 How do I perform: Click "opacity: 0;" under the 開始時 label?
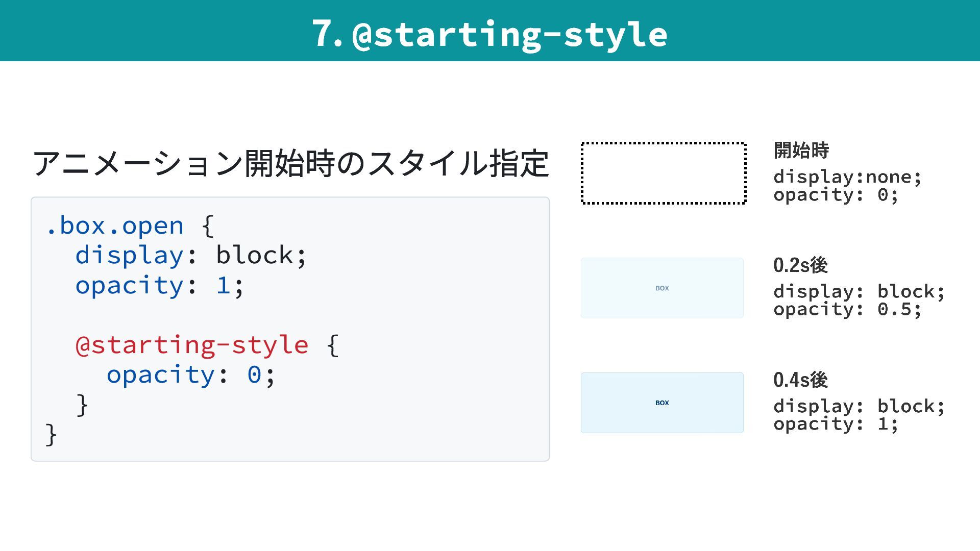pyautogui.click(x=836, y=195)
